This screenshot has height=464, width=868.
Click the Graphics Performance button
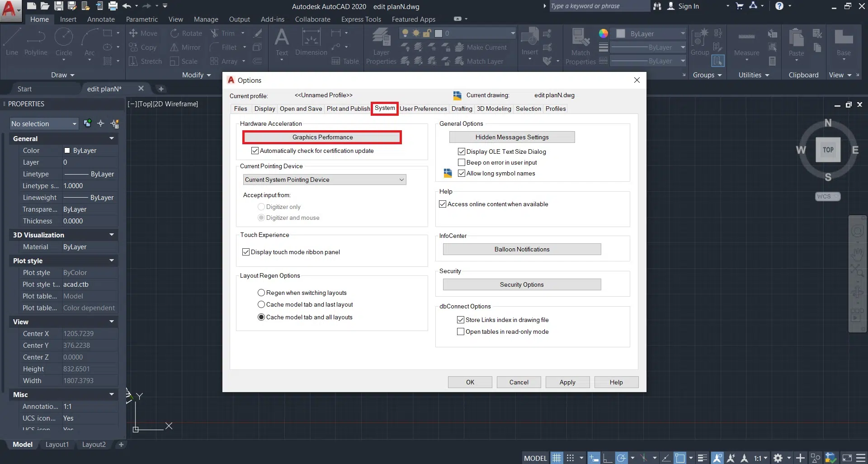click(322, 137)
